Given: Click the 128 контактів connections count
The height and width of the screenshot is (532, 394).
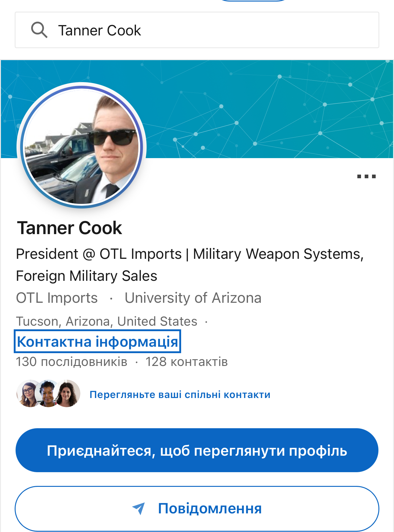Looking at the screenshot, I should (187, 362).
